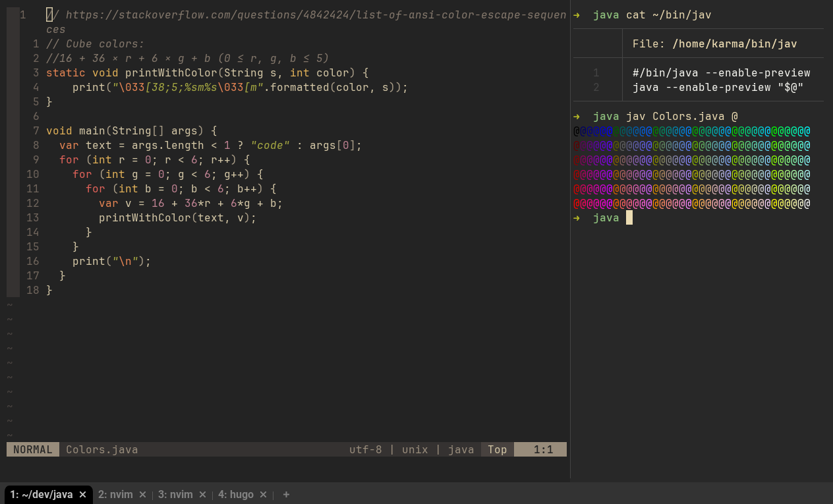This screenshot has width=833, height=504.
Task: Switch to the '2: nvim' tmux window
Action: [117, 494]
